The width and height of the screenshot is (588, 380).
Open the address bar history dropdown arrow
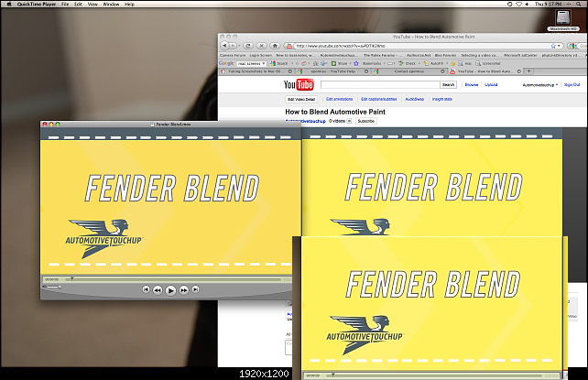(x=559, y=46)
